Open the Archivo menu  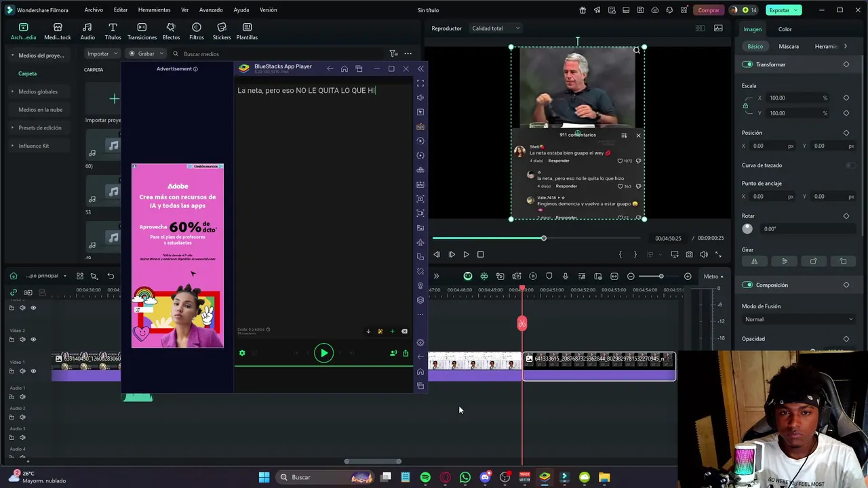(x=94, y=10)
